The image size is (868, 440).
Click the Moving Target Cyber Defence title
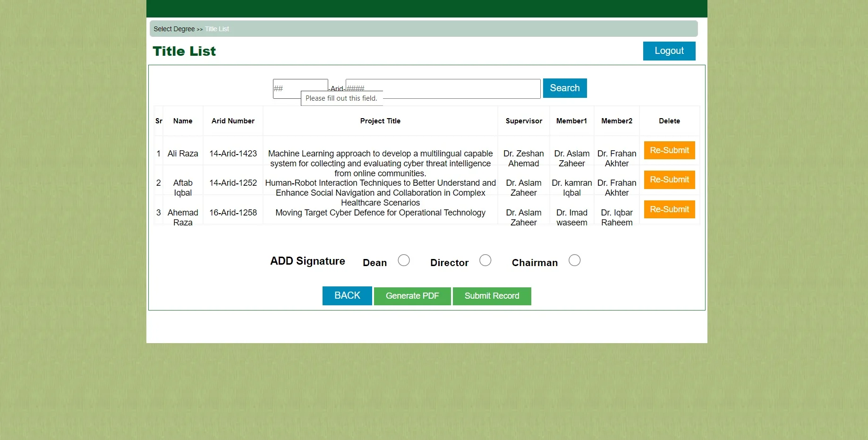pyautogui.click(x=380, y=213)
